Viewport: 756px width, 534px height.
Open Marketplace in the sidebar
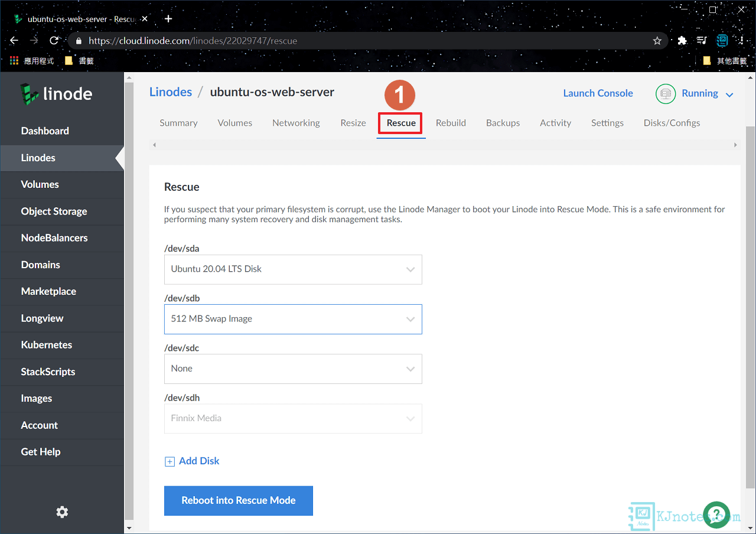coord(62,291)
